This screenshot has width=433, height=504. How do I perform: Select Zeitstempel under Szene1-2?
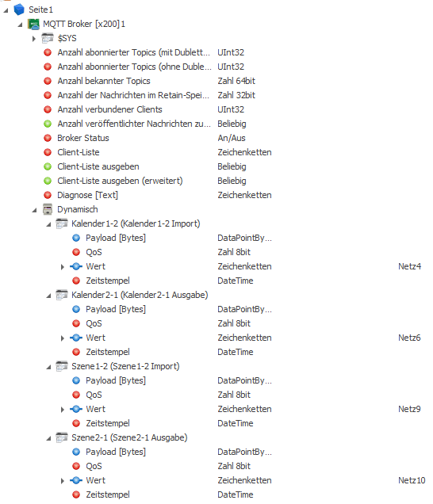pos(108,424)
